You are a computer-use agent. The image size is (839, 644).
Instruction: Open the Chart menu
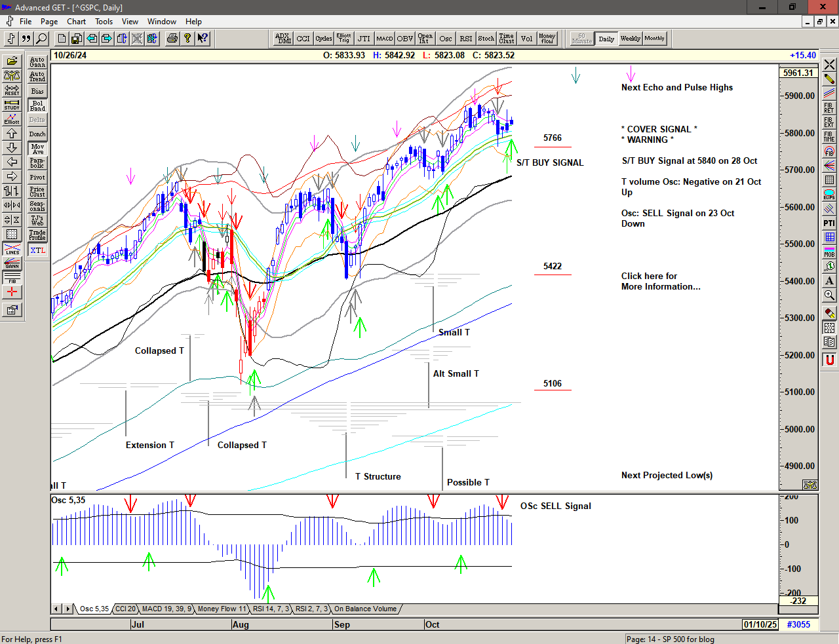[x=76, y=22]
